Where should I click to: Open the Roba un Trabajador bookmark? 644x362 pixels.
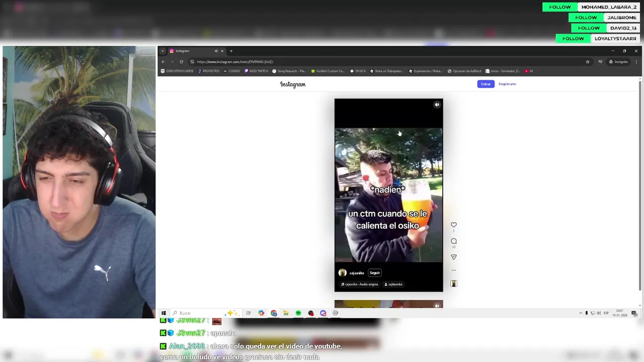386,71
